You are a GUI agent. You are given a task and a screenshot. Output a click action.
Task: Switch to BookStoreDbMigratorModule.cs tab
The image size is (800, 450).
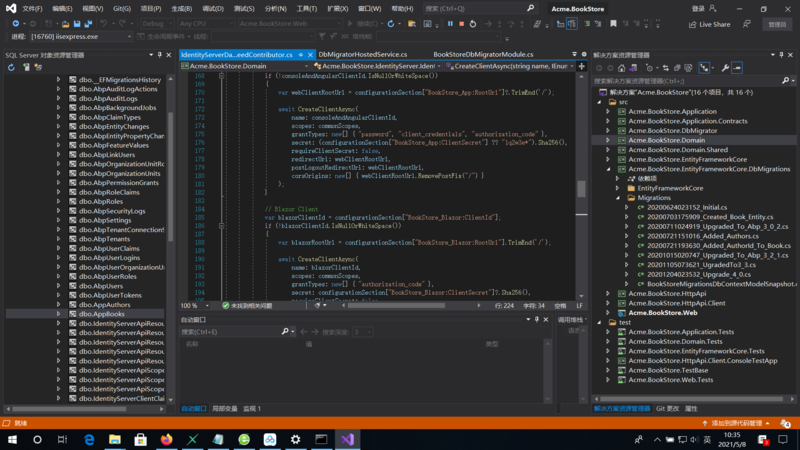(483, 54)
